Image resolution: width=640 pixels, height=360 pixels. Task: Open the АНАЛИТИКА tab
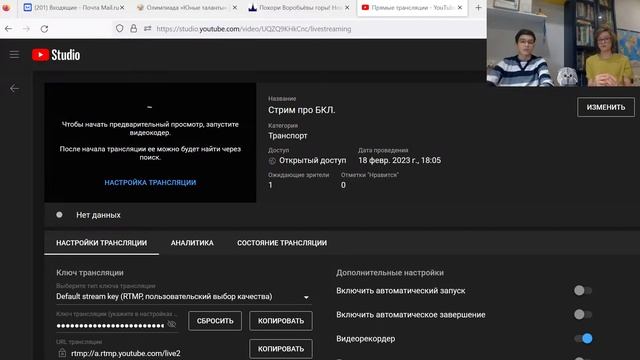click(192, 243)
